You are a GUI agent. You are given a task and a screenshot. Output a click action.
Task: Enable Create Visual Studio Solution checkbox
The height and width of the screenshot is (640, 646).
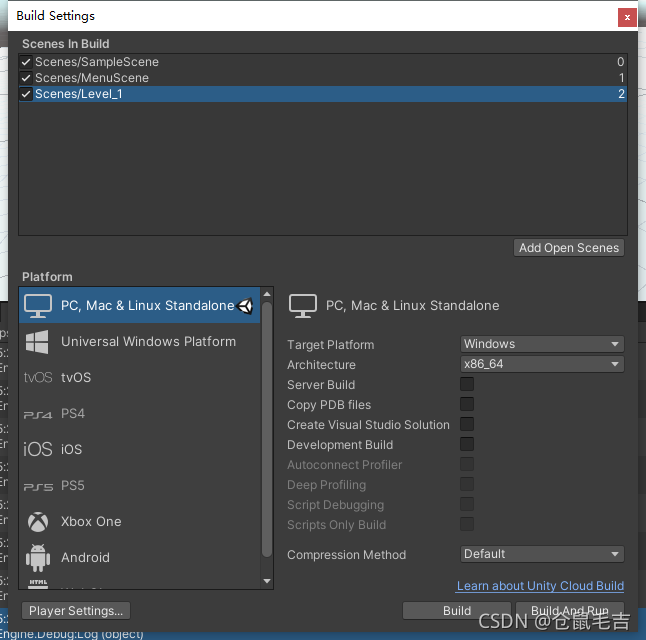coord(467,424)
